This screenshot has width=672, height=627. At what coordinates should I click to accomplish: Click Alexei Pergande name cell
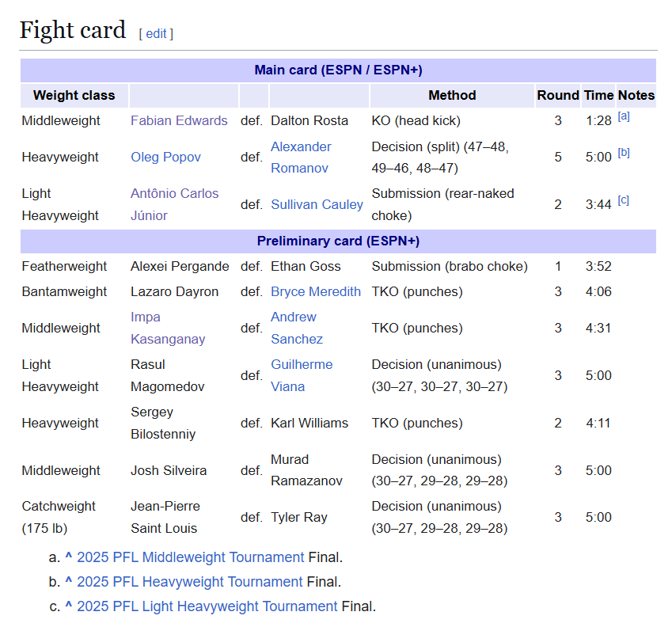tap(180, 266)
